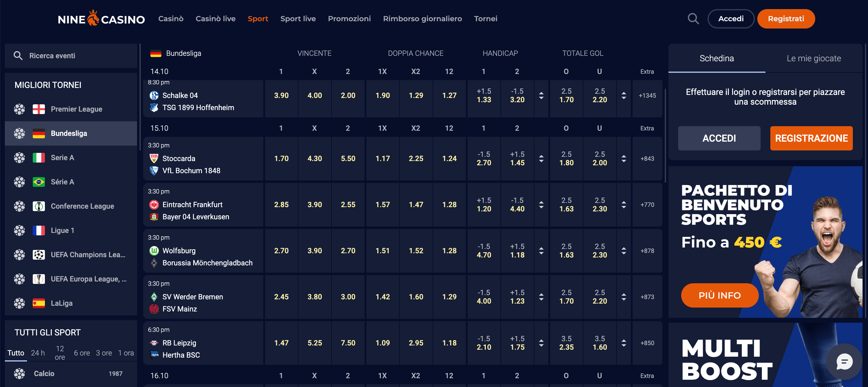Screen dimensions: 868x387
Task: Select the 24 h time filter
Action: [x=38, y=353]
